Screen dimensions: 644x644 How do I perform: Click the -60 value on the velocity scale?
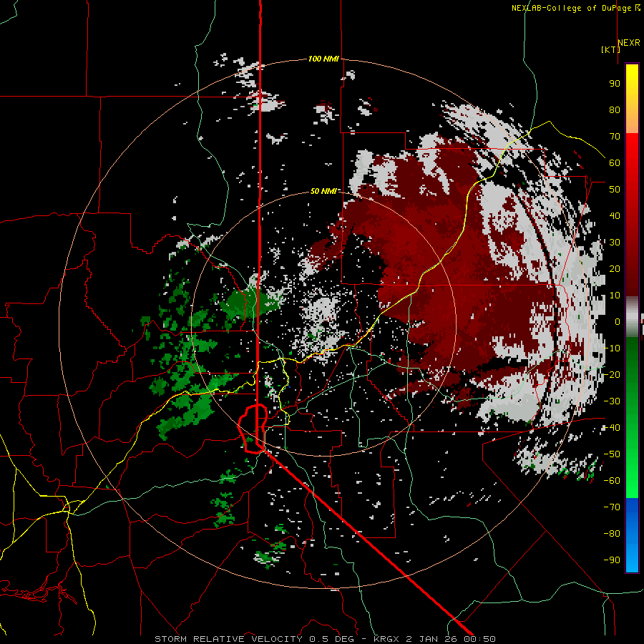(x=612, y=481)
